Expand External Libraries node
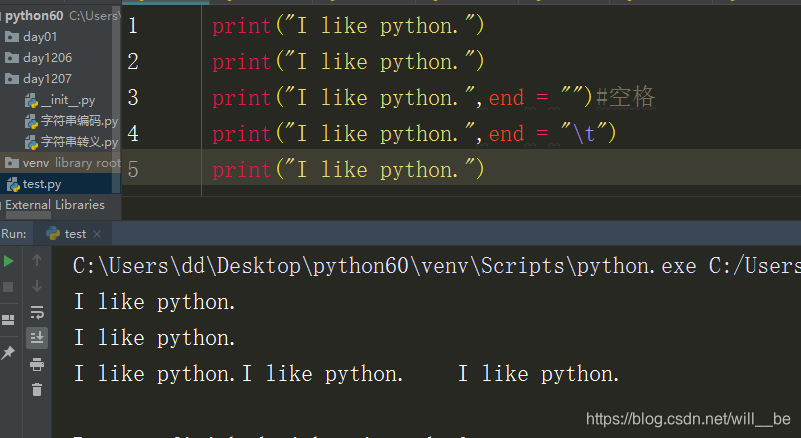The image size is (801, 438). pyautogui.click(x=55, y=205)
